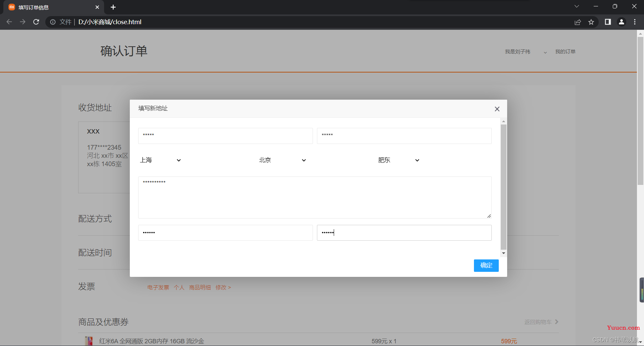The height and width of the screenshot is (346, 644).
Task: Click the blue 确定 button
Action: (486, 265)
